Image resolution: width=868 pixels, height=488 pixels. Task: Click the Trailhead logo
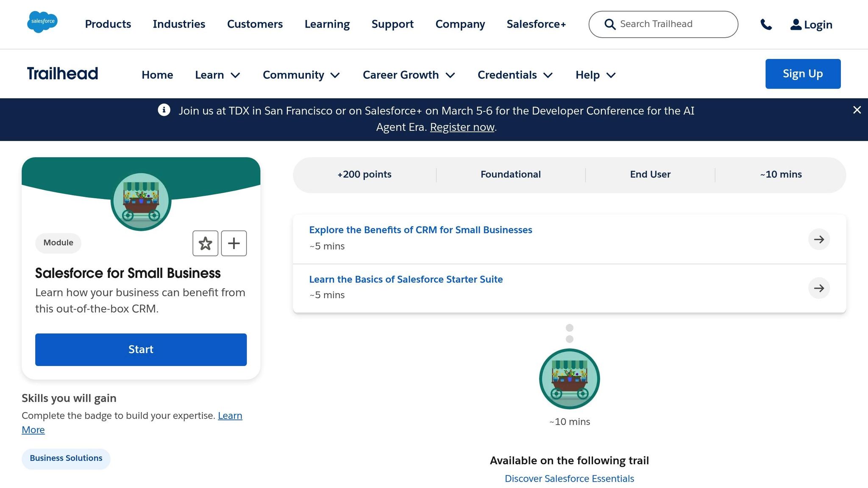[62, 74]
